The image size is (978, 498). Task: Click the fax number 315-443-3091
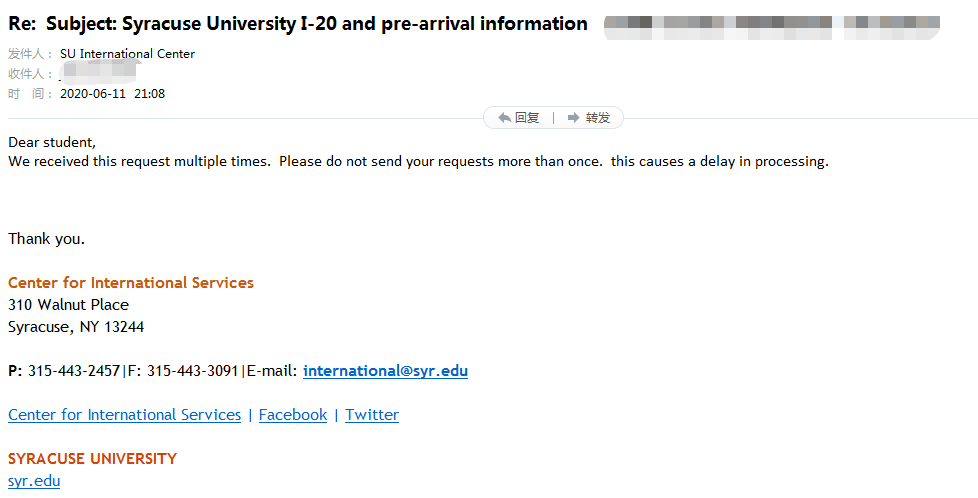pyautogui.click(x=193, y=371)
